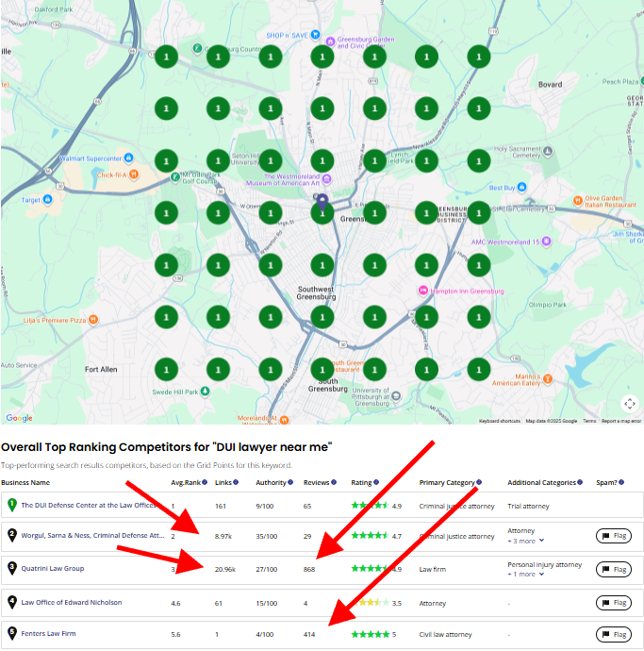
Task: Click the Swede Hill Park marker
Action: coord(205,392)
